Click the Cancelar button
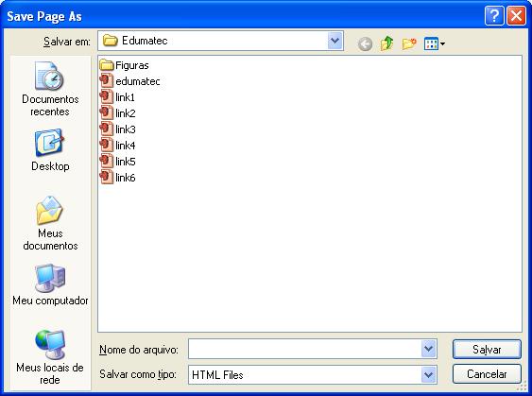The width and height of the screenshot is (532, 396). coord(487,374)
